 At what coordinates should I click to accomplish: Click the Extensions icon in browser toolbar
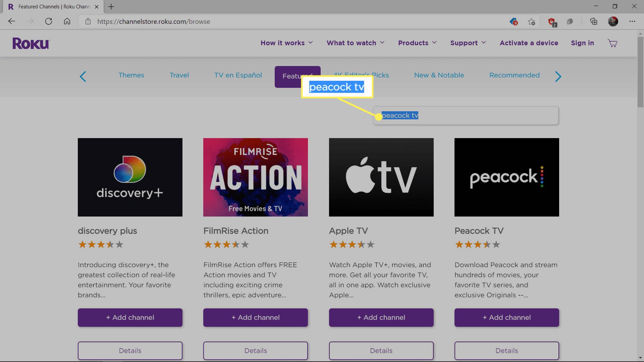point(570,21)
